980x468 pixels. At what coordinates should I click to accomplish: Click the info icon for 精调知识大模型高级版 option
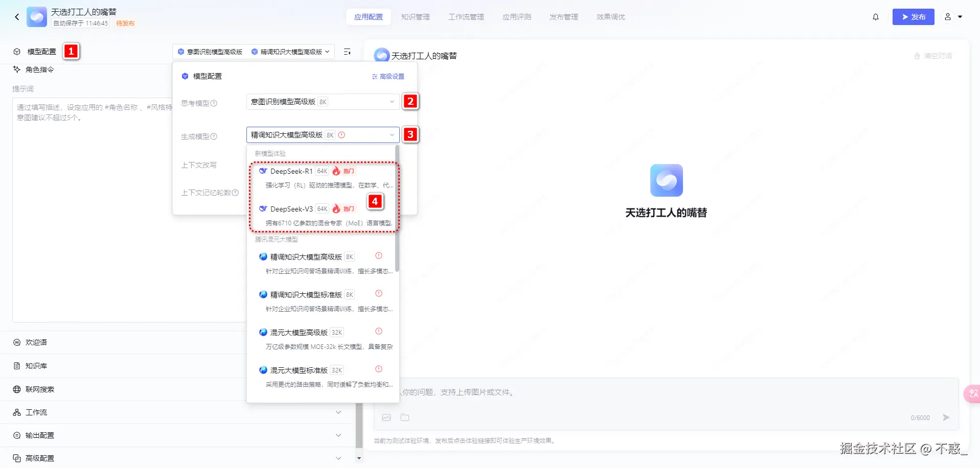(379, 255)
